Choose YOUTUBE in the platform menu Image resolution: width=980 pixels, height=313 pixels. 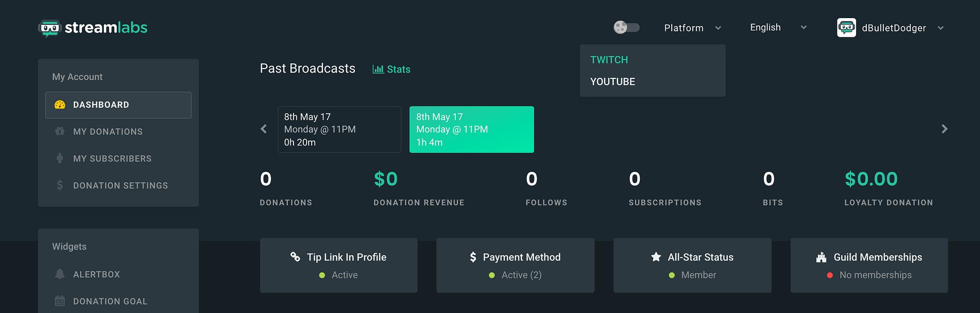click(612, 82)
